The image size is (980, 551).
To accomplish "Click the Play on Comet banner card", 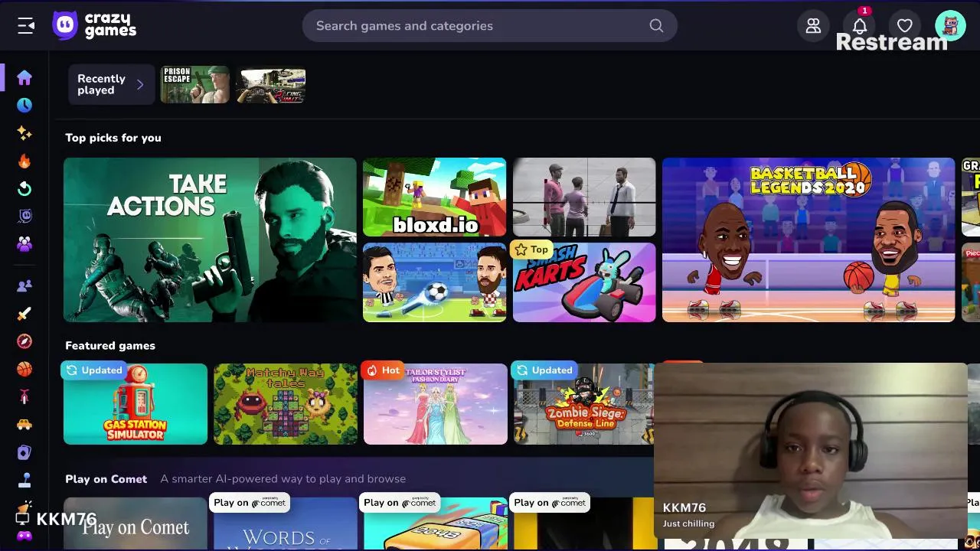I will [x=136, y=524].
